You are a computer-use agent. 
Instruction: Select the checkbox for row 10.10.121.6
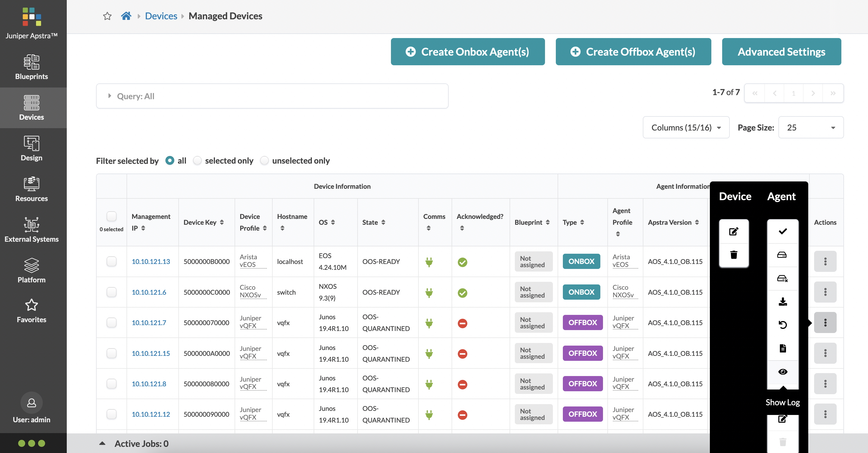tap(111, 292)
